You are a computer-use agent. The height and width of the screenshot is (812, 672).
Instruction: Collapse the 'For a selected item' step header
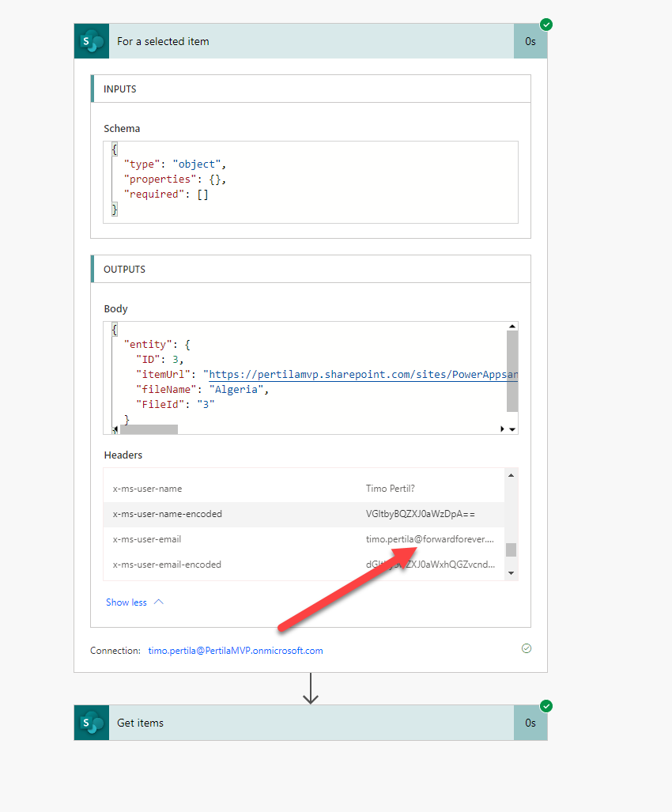click(308, 41)
